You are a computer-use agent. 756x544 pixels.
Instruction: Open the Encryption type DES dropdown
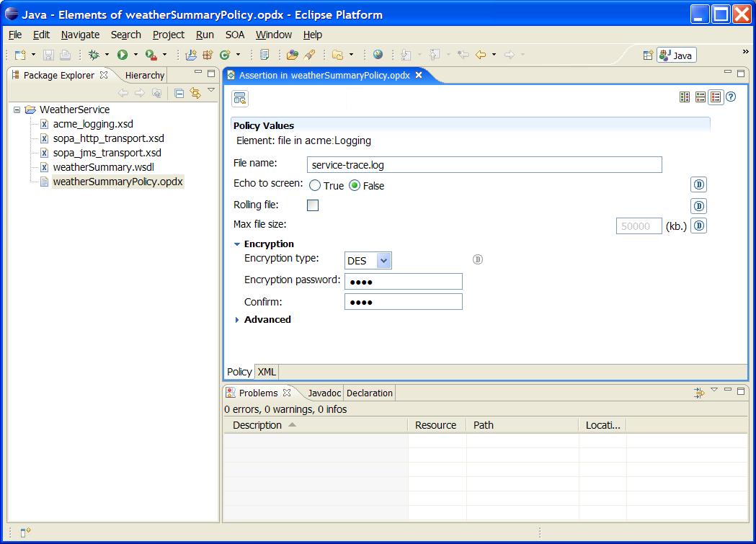point(384,261)
